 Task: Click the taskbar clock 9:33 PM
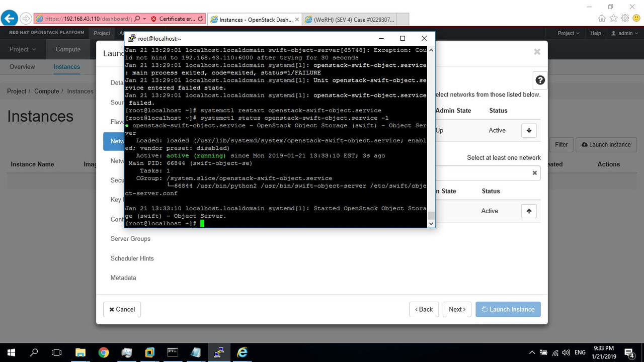(603, 348)
